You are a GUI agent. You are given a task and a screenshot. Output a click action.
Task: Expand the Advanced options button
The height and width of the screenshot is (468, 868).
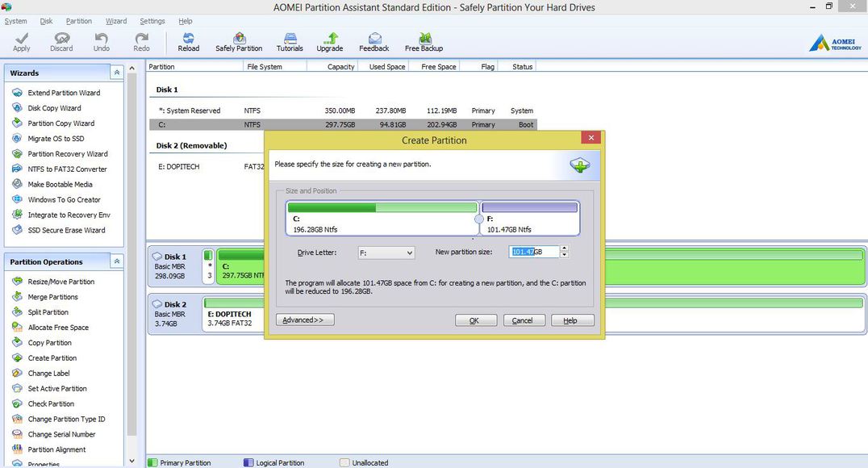pos(305,320)
